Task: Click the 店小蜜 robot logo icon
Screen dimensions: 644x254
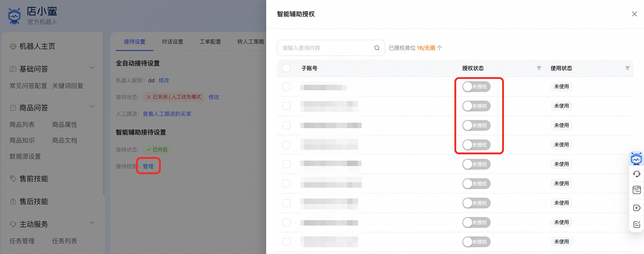Action: click(14, 16)
